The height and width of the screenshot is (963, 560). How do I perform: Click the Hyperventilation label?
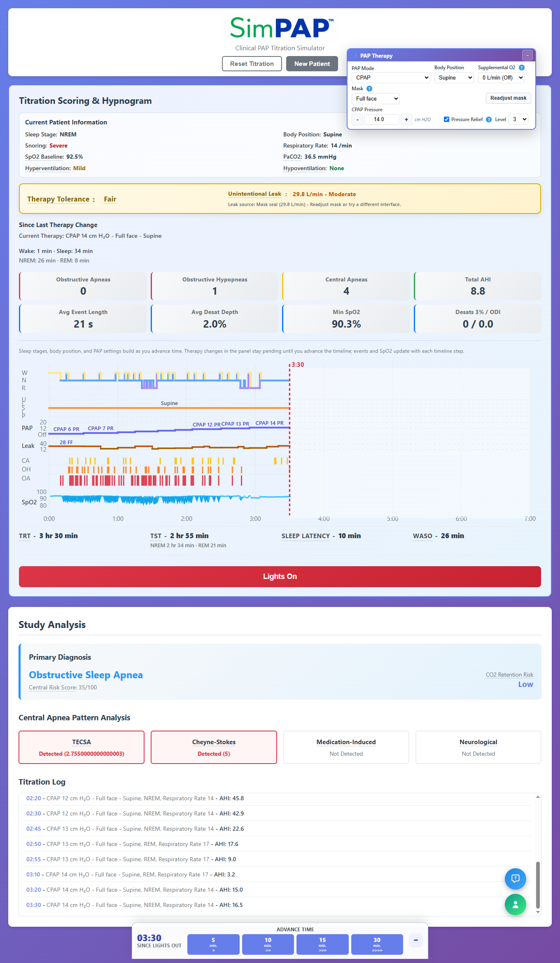click(48, 168)
